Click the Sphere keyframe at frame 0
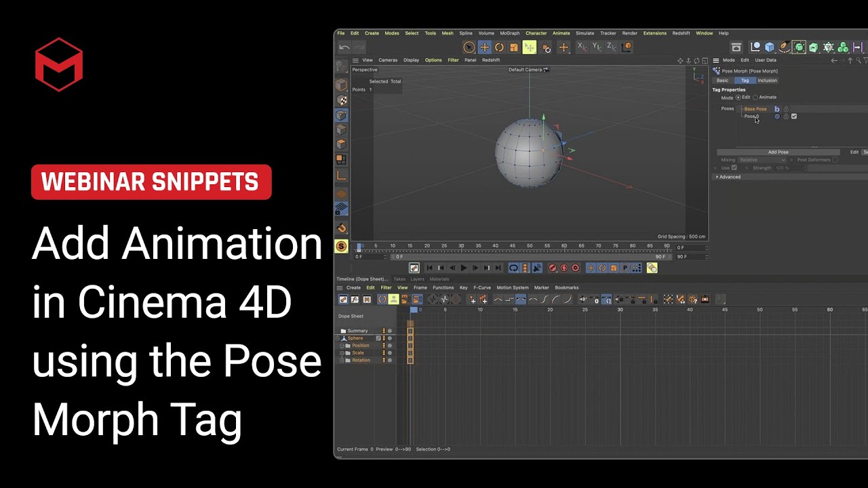The image size is (868, 488). [410, 338]
